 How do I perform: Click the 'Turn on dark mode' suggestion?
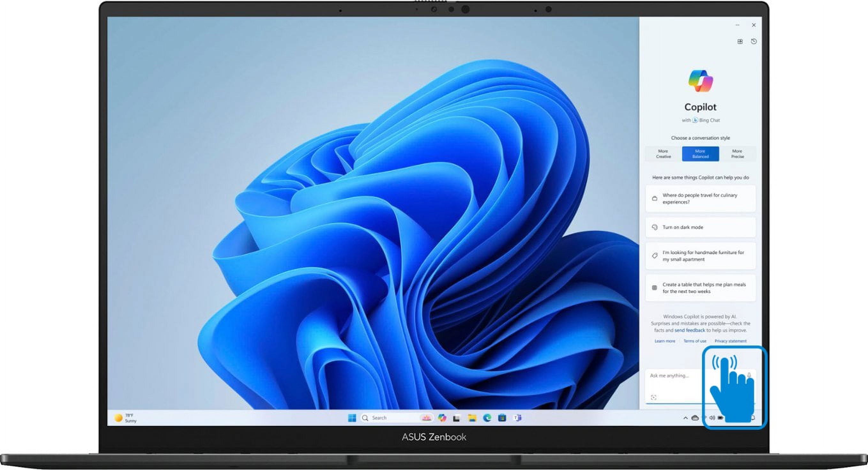coord(700,227)
